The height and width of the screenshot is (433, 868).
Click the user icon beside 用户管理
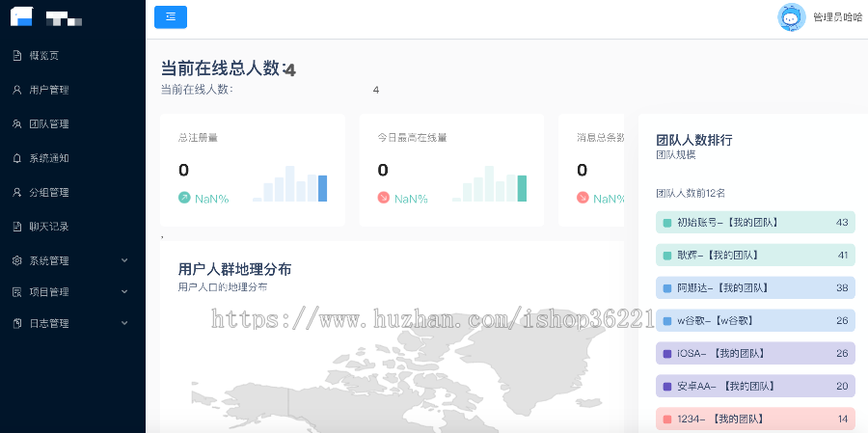coord(16,90)
